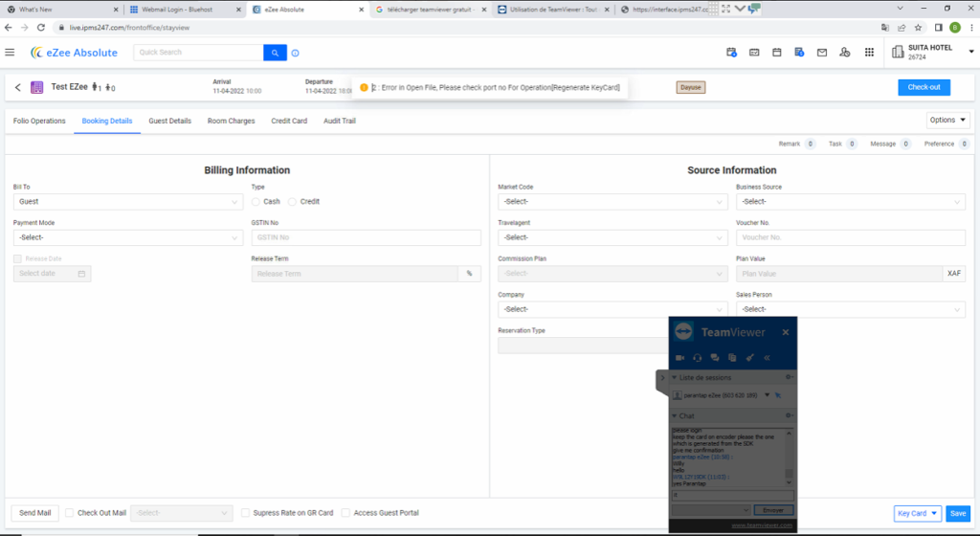Collapse the Chat section triangle in TeamViewer
Image resolution: width=980 pixels, height=536 pixels.
click(x=675, y=415)
